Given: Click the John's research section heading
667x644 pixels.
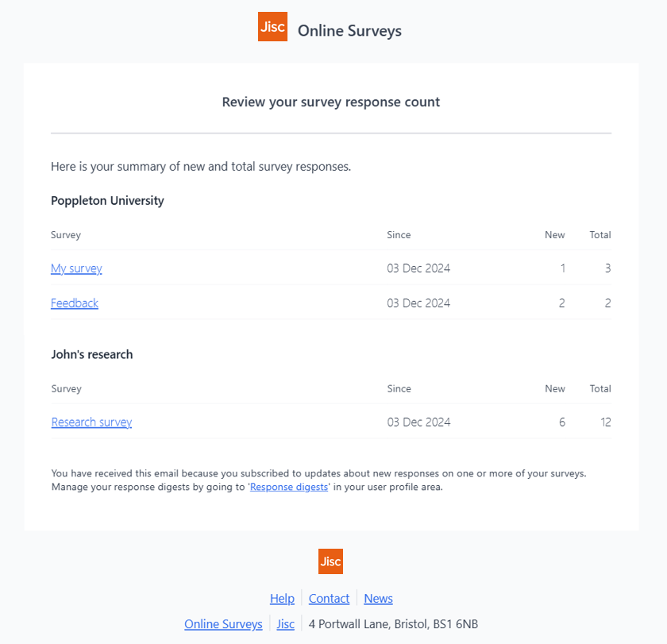Looking at the screenshot, I should pyautogui.click(x=92, y=354).
